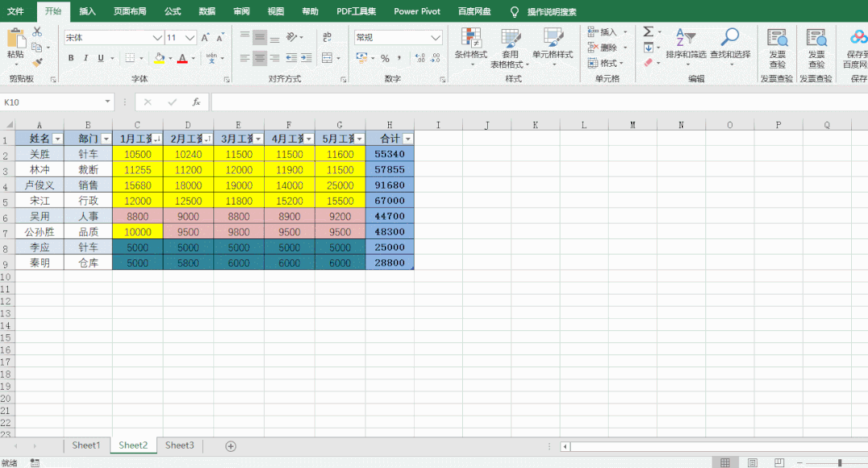This screenshot has height=468, width=868.
Task: Click the percent style icon
Action: point(385,58)
